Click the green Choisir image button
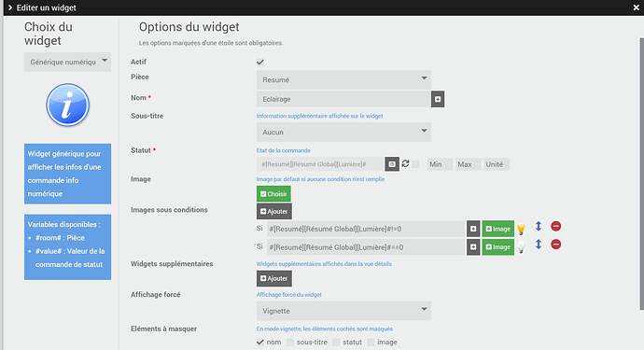644x350 pixels. [x=273, y=194]
